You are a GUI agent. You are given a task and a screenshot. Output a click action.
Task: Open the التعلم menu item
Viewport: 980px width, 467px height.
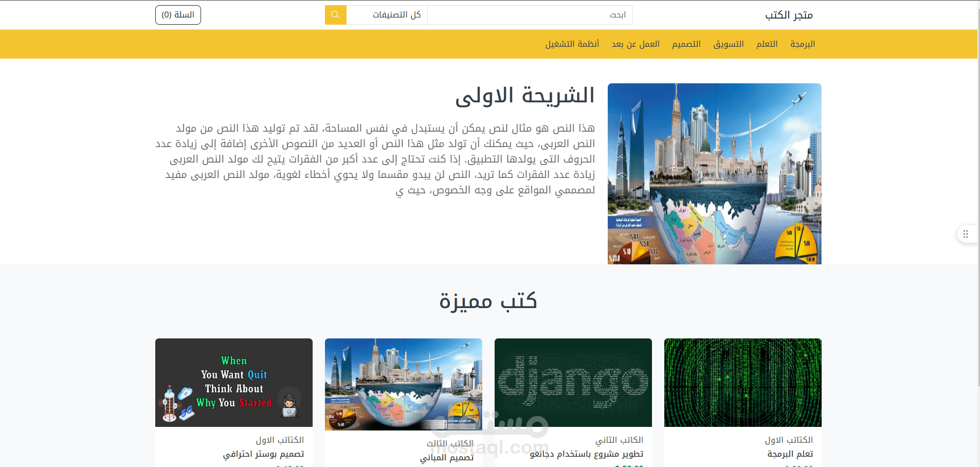click(767, 44)
